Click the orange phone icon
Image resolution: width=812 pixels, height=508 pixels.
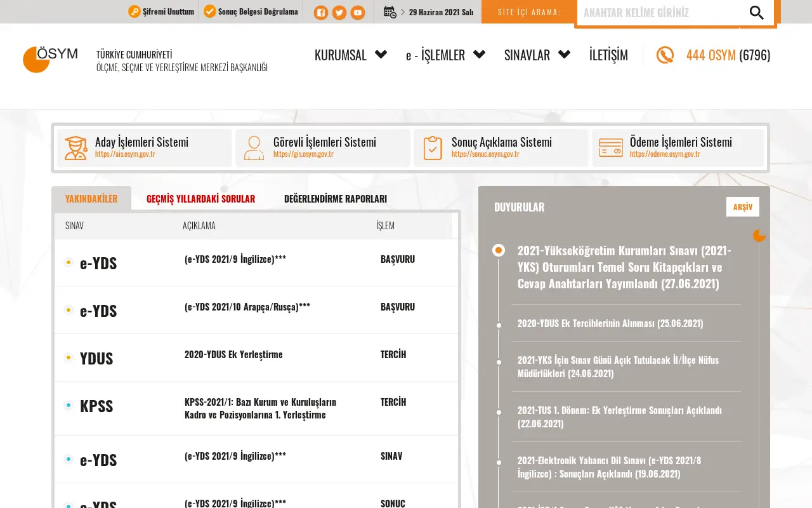(x=665, y=55)
